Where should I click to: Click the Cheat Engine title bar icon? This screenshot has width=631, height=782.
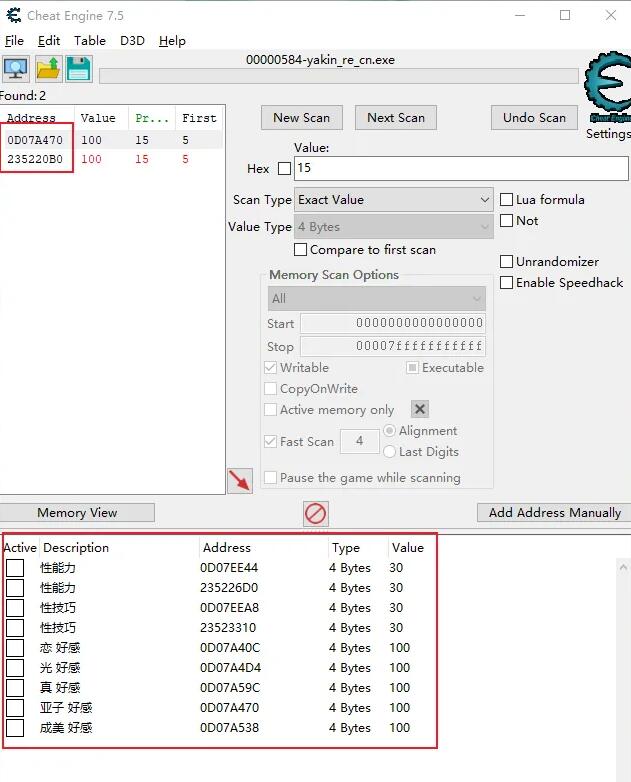coord(14,16)
